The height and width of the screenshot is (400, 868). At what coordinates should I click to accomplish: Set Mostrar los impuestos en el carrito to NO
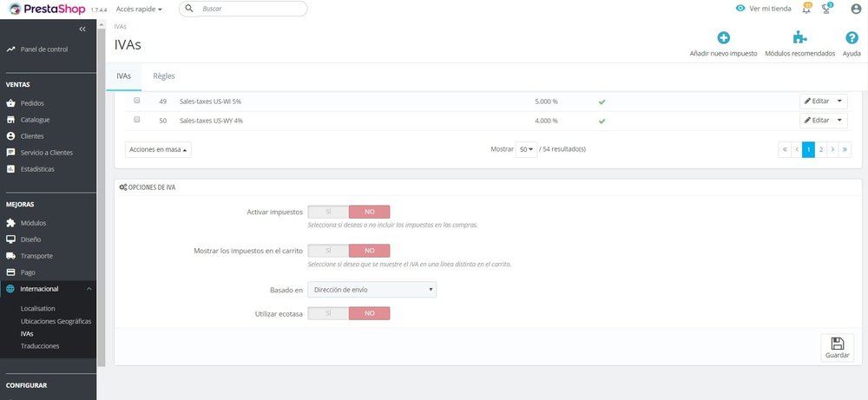[369, 251]
